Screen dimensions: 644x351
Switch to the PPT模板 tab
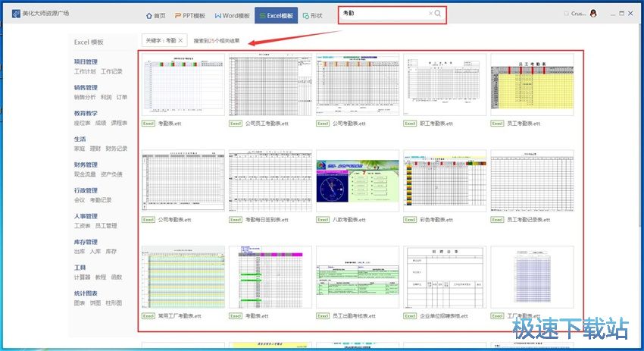(189, 16)
